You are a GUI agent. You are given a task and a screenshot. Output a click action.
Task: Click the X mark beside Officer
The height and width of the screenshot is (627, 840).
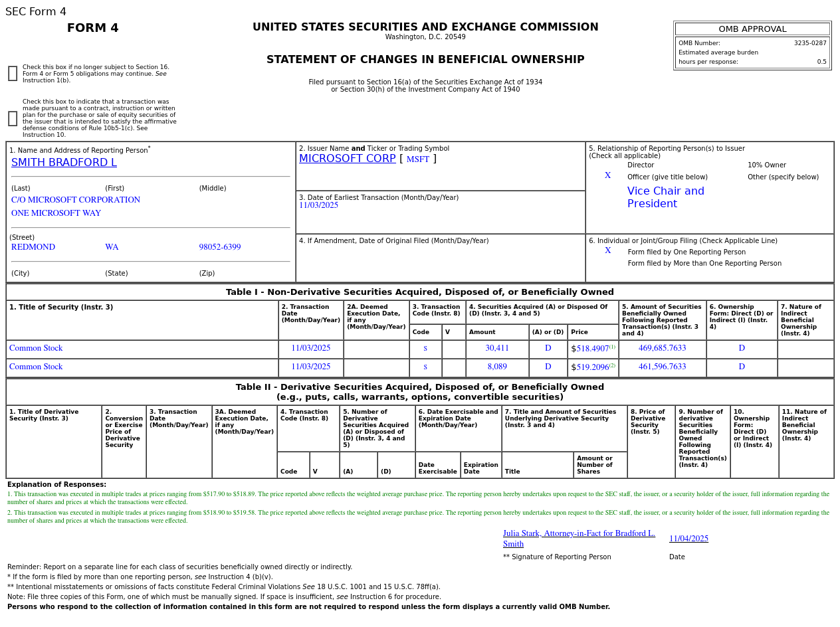[x=607, y=176]
